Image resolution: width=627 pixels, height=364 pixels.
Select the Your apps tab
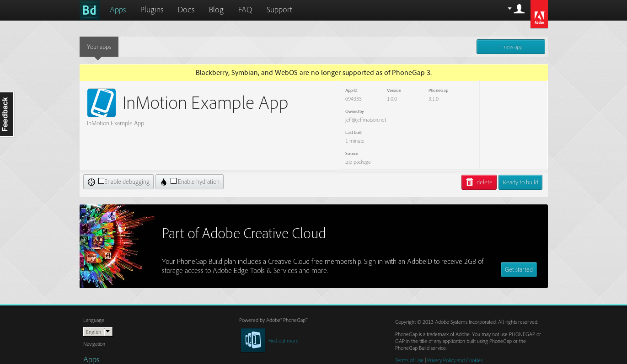pos(99,47)
